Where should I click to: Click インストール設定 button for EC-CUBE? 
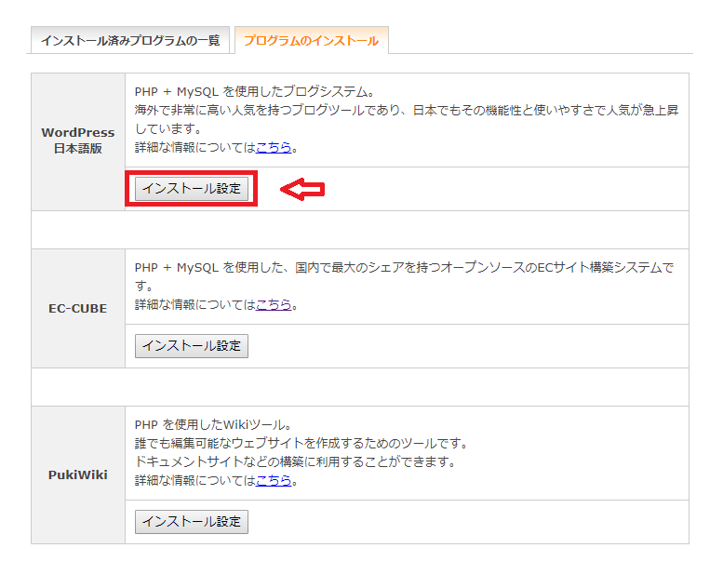point(192,346)
